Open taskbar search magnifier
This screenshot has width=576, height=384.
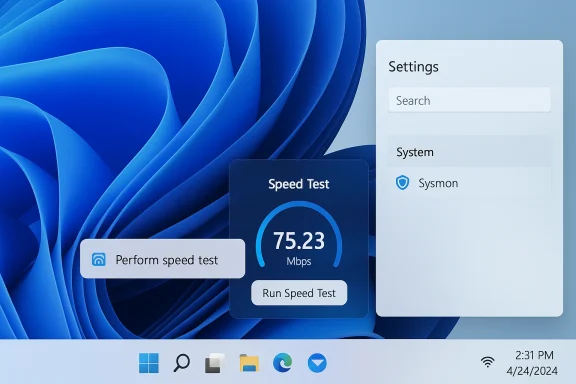tap(181, 363)
